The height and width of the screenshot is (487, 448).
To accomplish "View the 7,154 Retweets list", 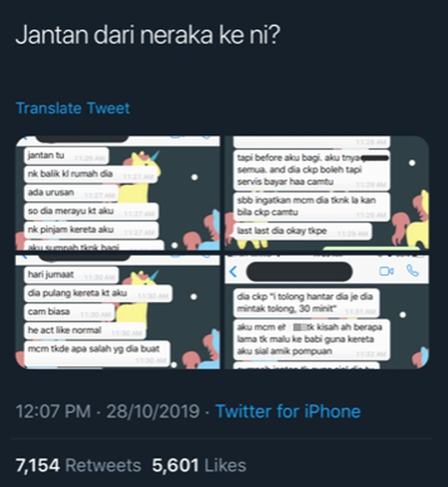I will (78, 465).
